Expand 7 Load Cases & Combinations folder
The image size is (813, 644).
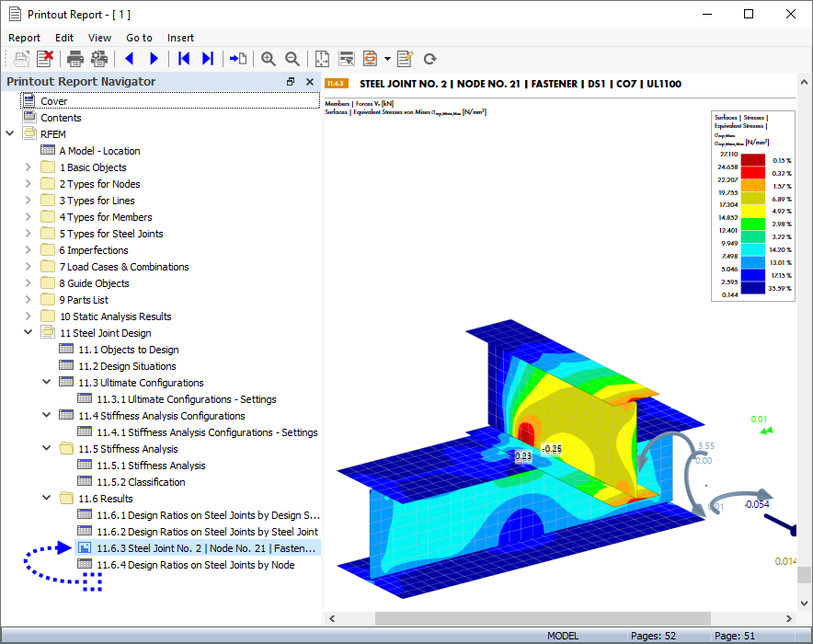pyautogui.click(x=29, y=267)
